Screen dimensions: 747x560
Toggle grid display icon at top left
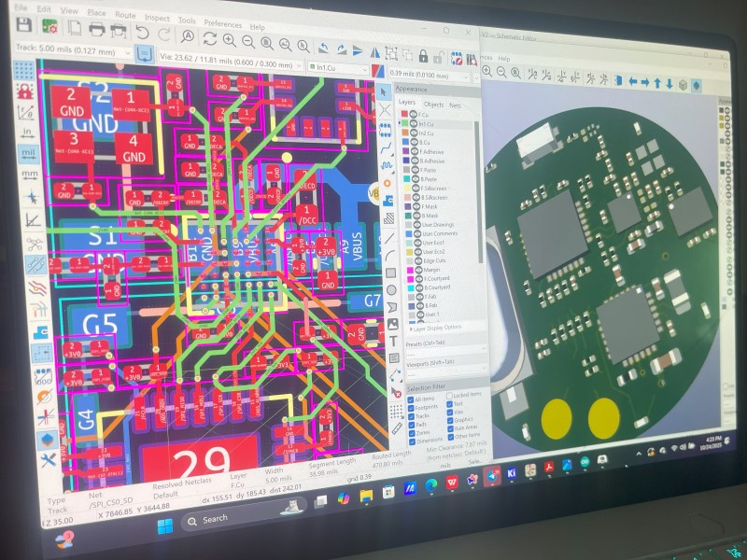[24, 70]
